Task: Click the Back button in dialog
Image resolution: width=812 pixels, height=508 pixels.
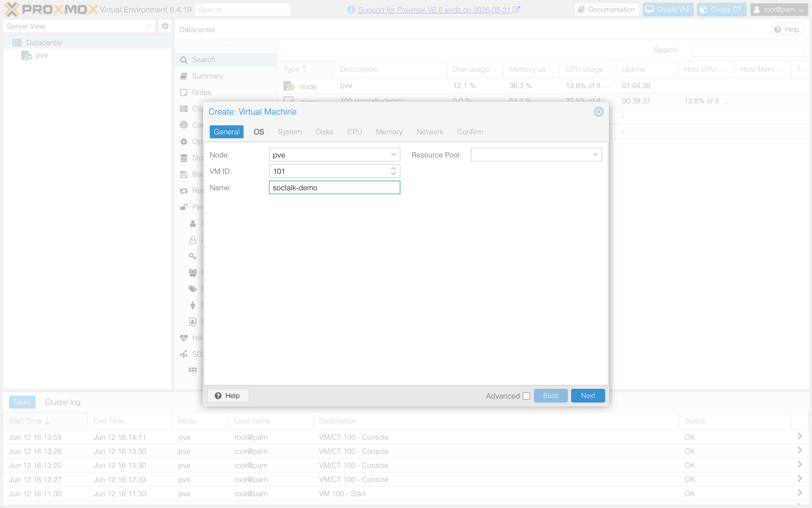Action: point(551,396)
